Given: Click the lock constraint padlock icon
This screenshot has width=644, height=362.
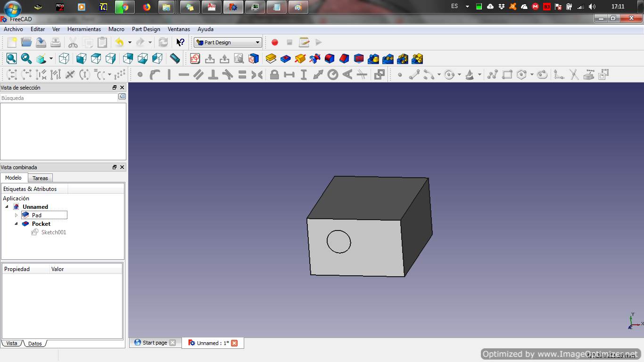Looking at the screenshot, I should 274,74.
